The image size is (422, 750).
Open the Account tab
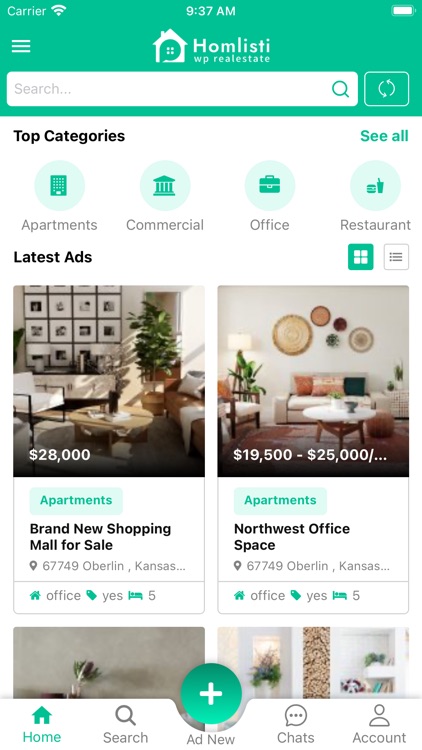pos(379,724)
